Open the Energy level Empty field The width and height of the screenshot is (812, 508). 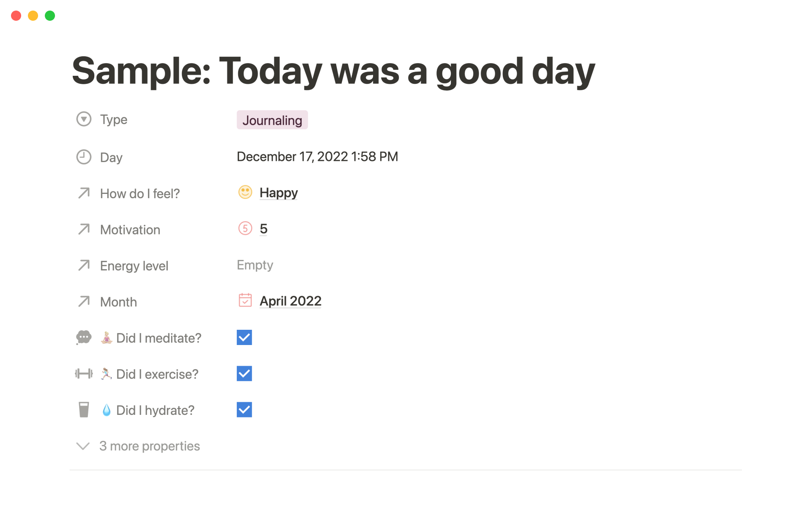(255, 265)
